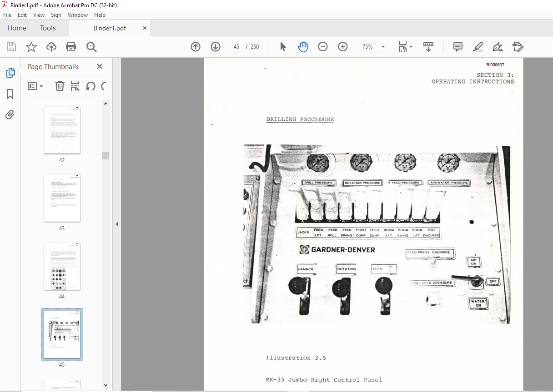Activate the Hand pan tool
Viewport: 553px width, 392px height.
tap(303, 47)
